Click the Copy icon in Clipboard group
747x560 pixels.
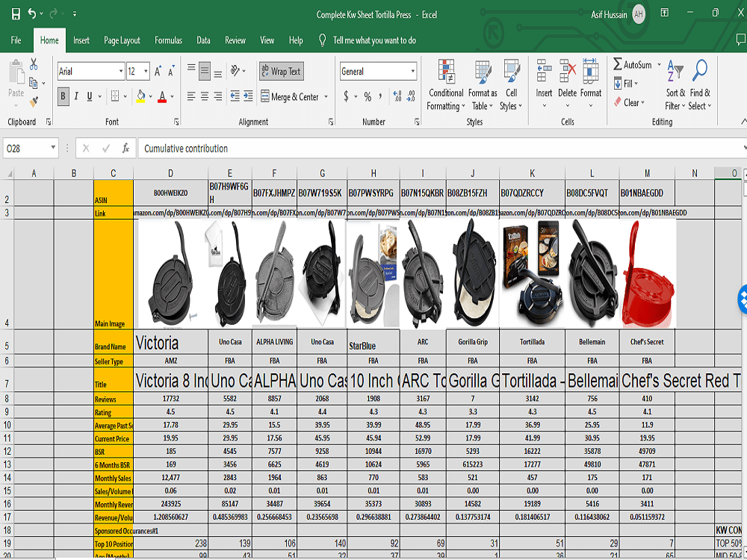[x=34, y=83]
